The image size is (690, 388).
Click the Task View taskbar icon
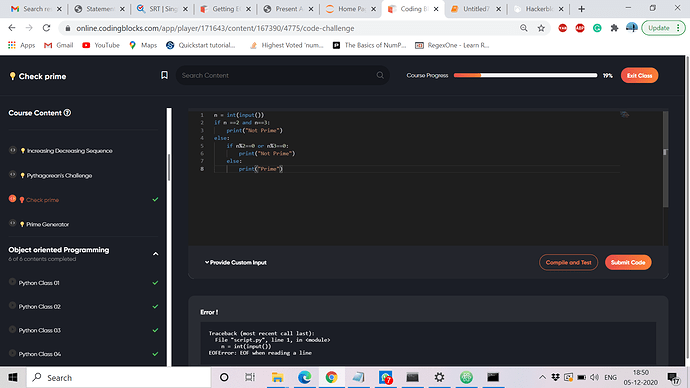[x=250, y=377]
